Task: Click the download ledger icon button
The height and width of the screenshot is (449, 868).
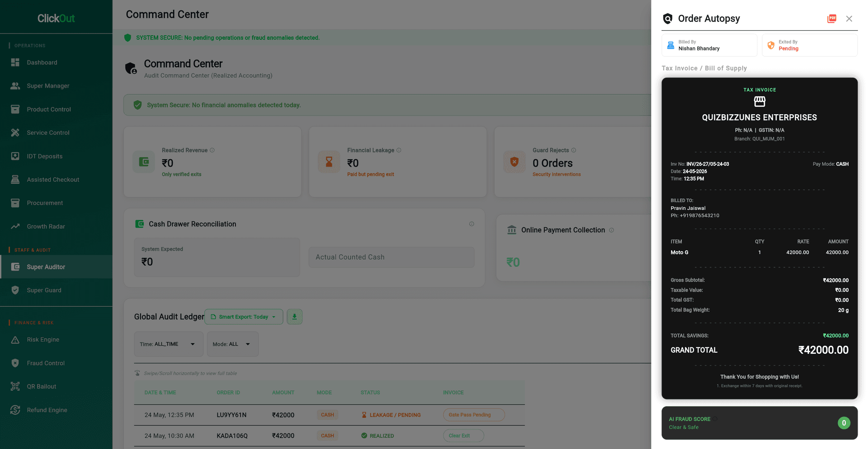Action: pyautogui.click(x=294, y=317)
